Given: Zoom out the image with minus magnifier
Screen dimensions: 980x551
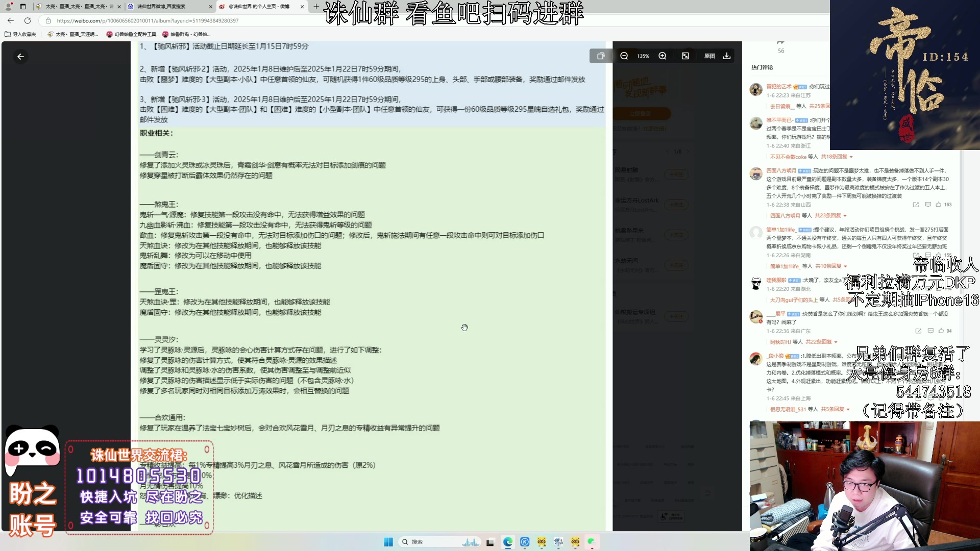Looking at the screenshot, I should pos(624,56).
